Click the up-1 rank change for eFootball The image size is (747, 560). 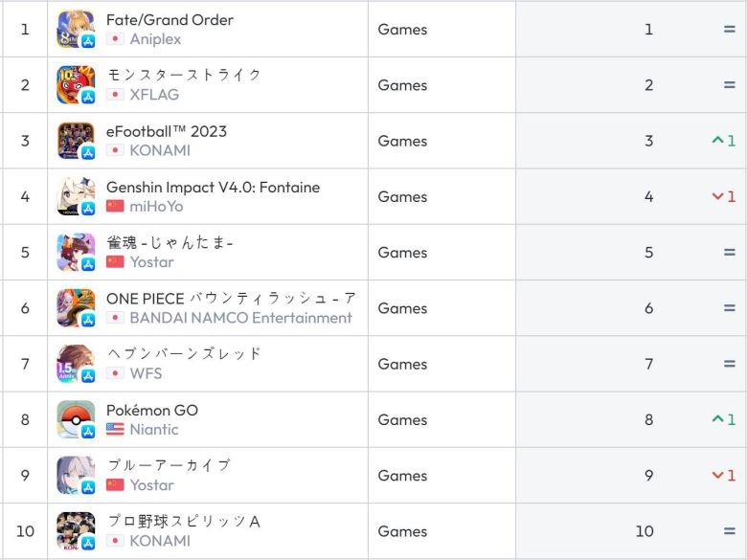coord(723,141)
